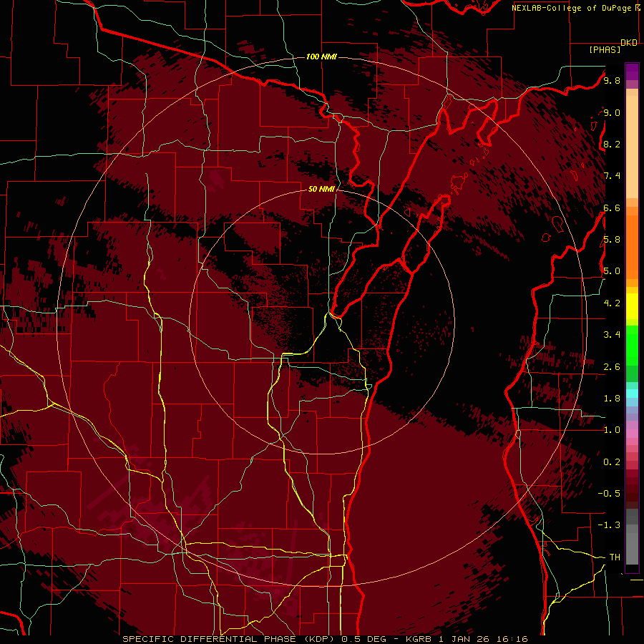The image size is (644, 644).
Task: Click the 5.8 value on the color scale
Action: pos(613,240)
